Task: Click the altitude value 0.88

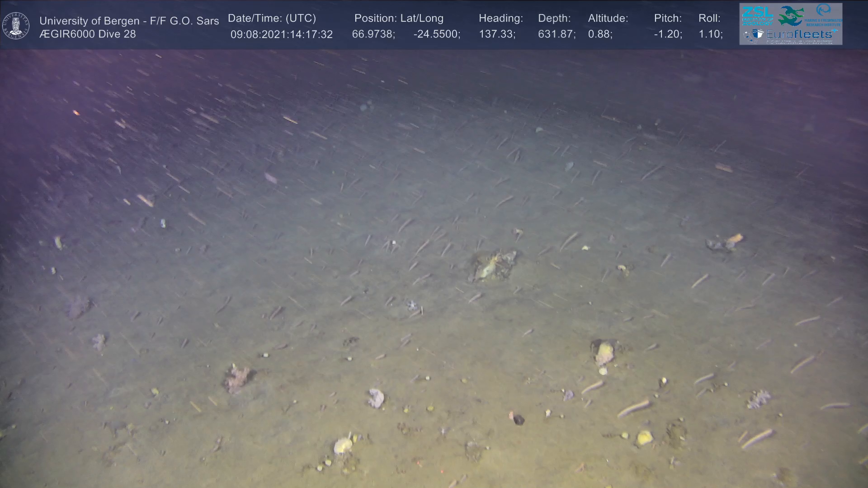Action: tap(600, 35)
